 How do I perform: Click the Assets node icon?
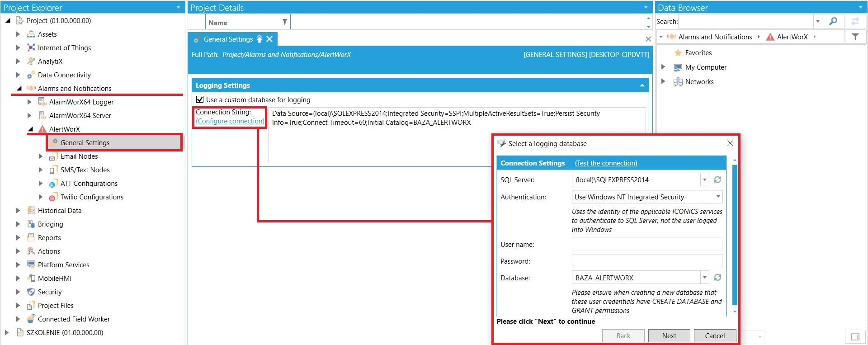31,34
